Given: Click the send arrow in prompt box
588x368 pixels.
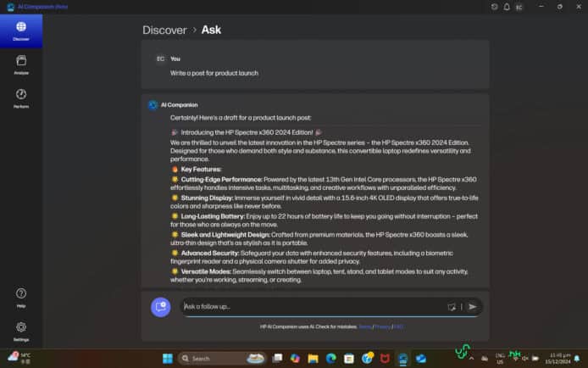Looking at the screenshot, I should 473,307.
